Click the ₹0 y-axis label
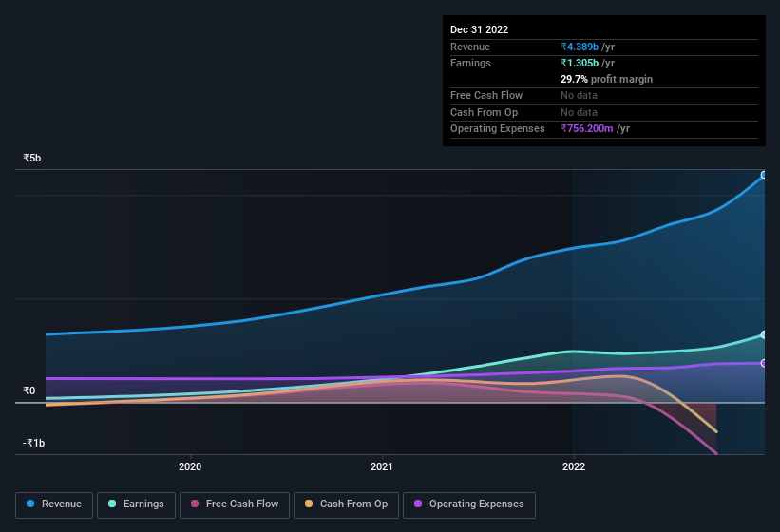Image resolution: width=780 pixels, height=532 pixels. pos(29,390)
